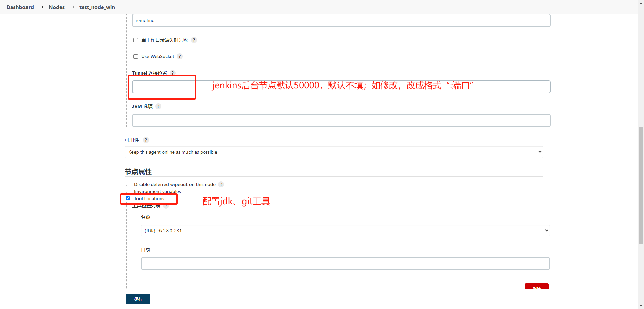
Task: Open help icon next to Use WebSocket
Action: click(x=180, y=56)
